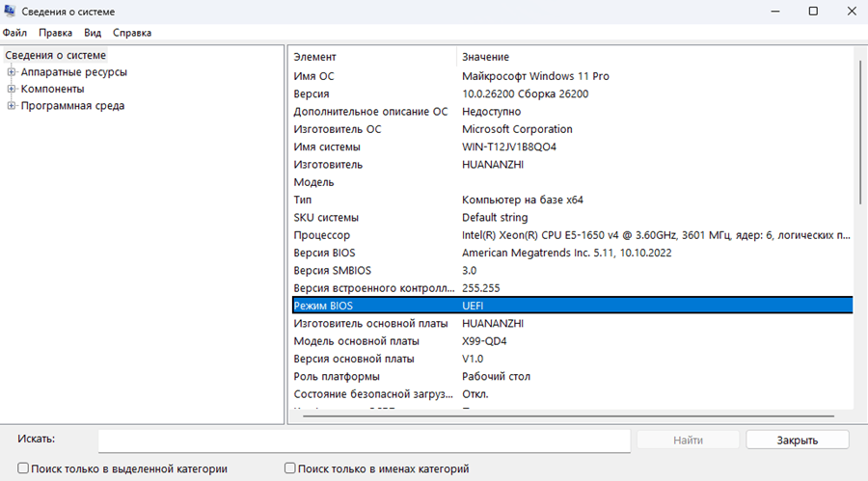
Task: Select Аппаратные ресурсы tree item
Action: pos(73,72)
